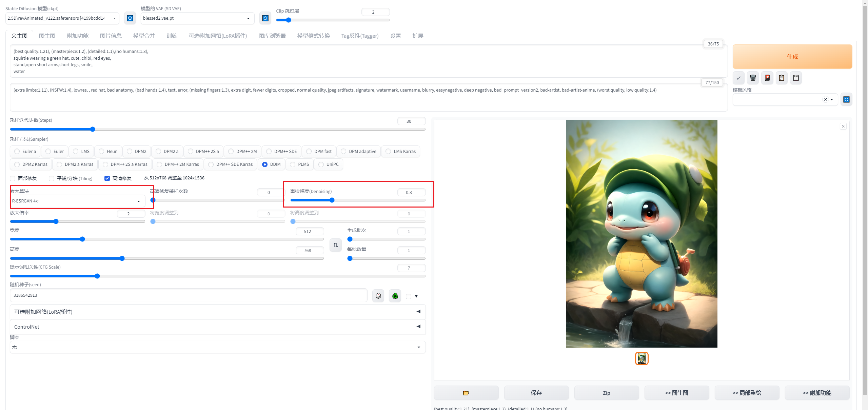The image size is (868, 410).
Task: Click the height value field 768
Action: [310, 250]
